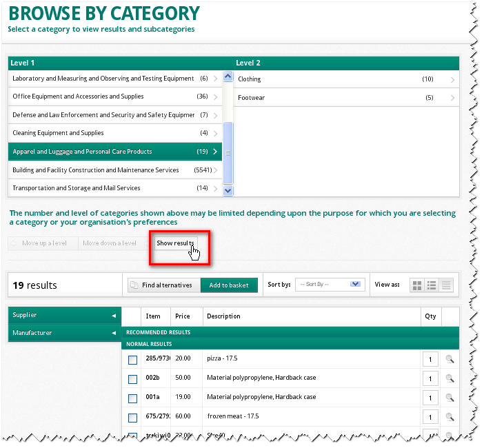Click magnifier icon for item 001a
Image resolution: width=484 pixels, height=448 pixels.
pyautogui.click(x=450, y=398)
